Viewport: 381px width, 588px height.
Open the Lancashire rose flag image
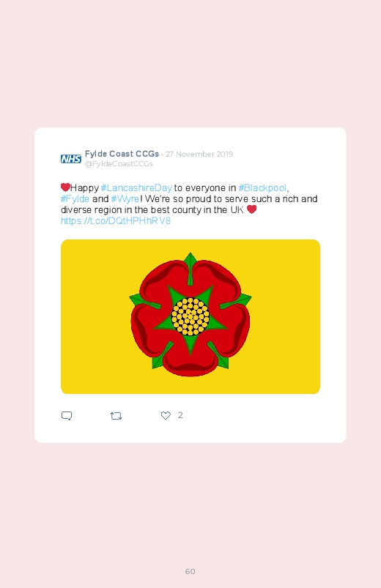[x=190, y=316]
